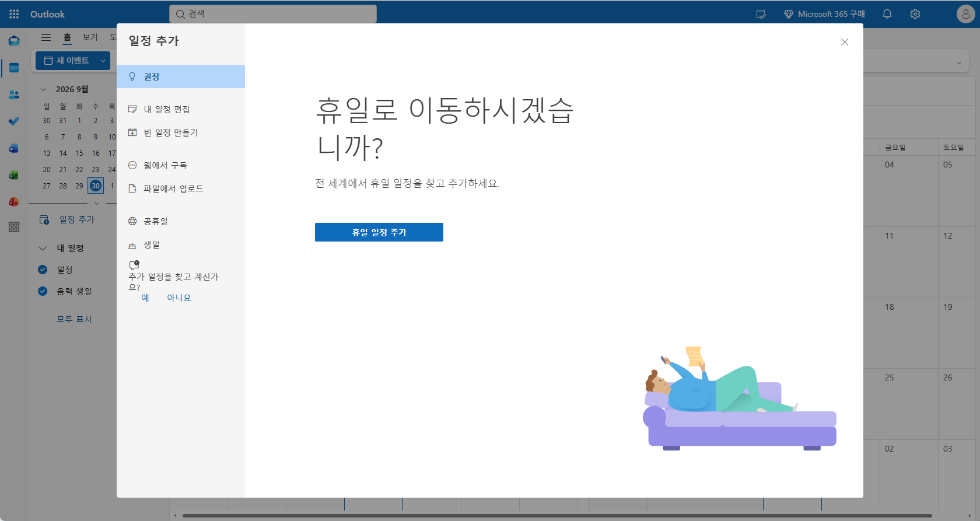
Task: Click the horizontal scrollbar at bottom
Action: click(557, 516)
